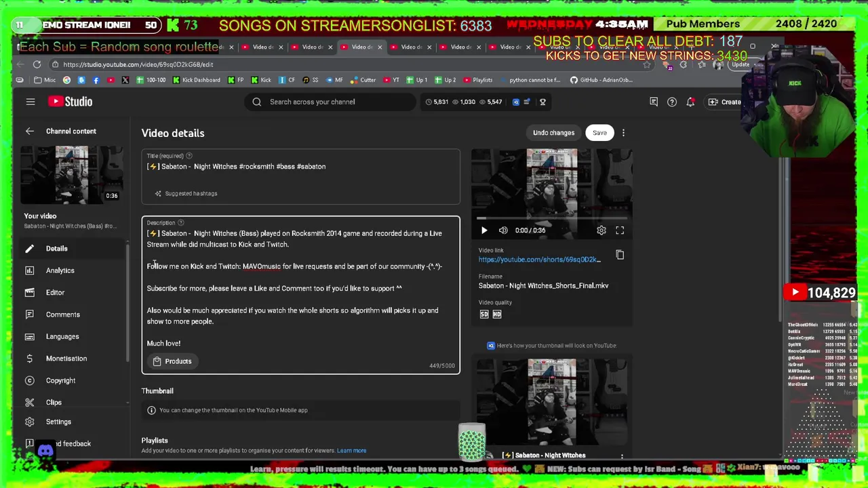The width and height of the screenshot is (868, 488).
Task: Click the Python cannot be f... bookmark
Action: click(x=530, y=80)
